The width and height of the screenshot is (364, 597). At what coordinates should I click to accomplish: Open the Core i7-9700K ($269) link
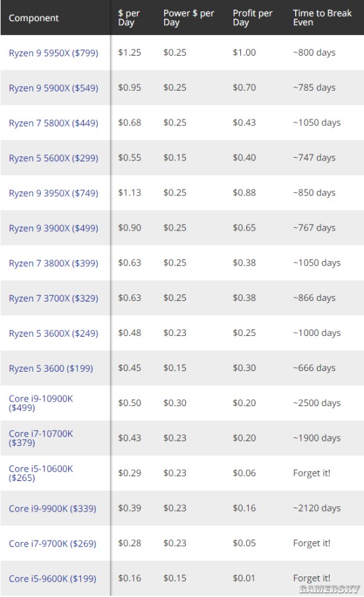point(52,543)
